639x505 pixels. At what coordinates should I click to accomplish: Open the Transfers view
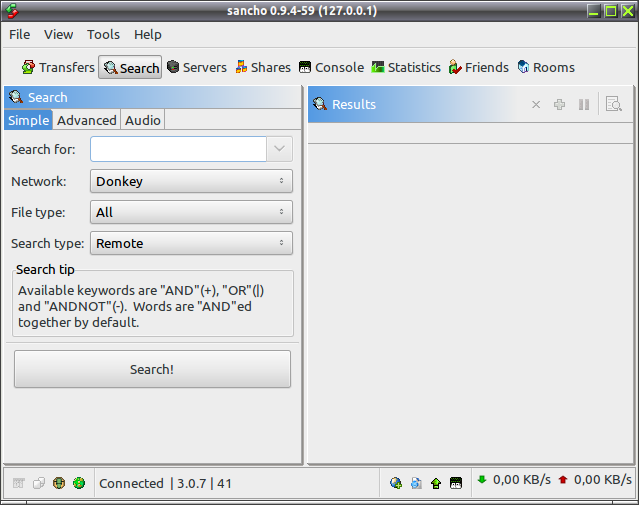[58, 67]
